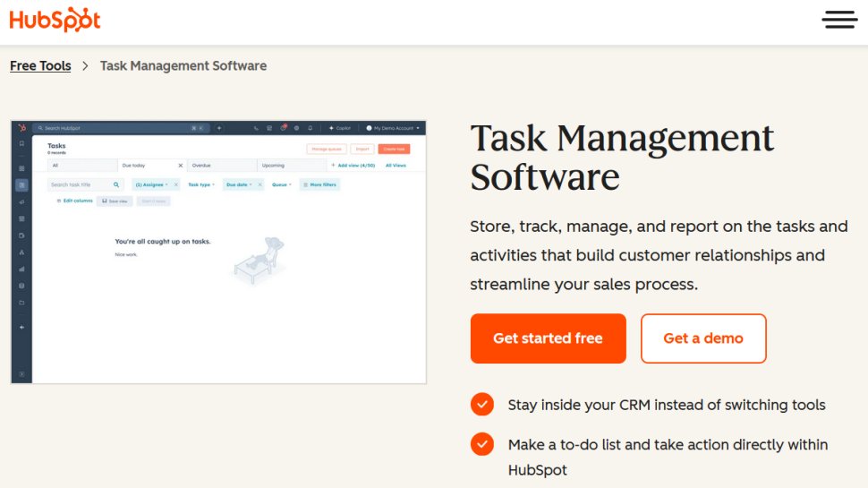Click the folder icon in the screenshot sidebar

(x=21, y=303)
